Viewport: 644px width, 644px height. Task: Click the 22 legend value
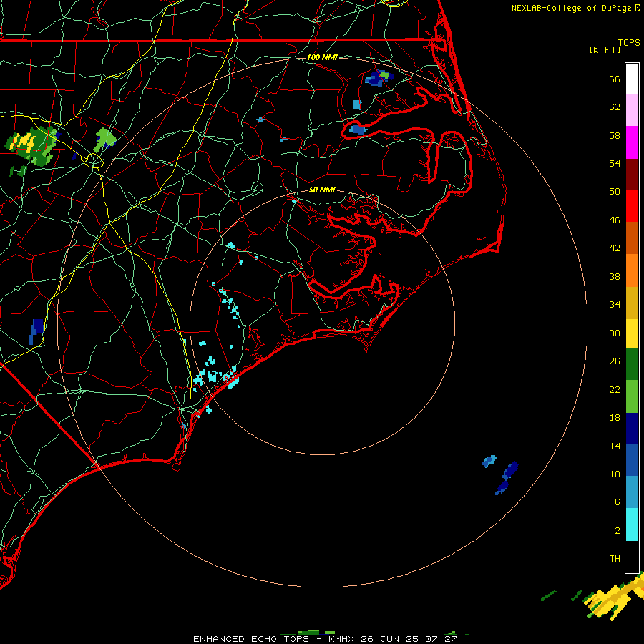pos(615,389)
